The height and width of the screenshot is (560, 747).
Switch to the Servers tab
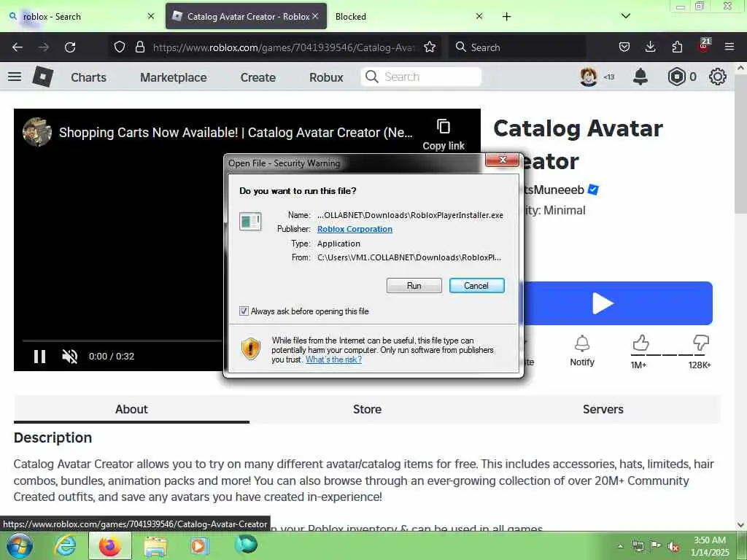[603, 409]
